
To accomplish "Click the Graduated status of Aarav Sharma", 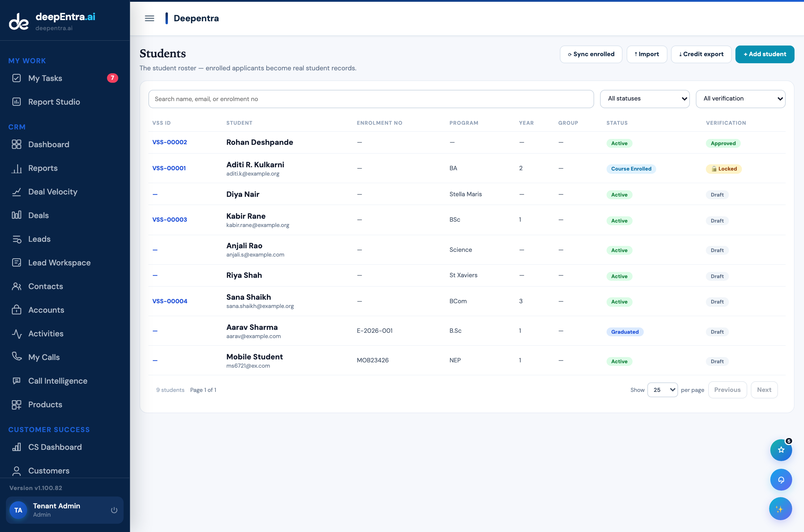I will [x=625, y=332].
